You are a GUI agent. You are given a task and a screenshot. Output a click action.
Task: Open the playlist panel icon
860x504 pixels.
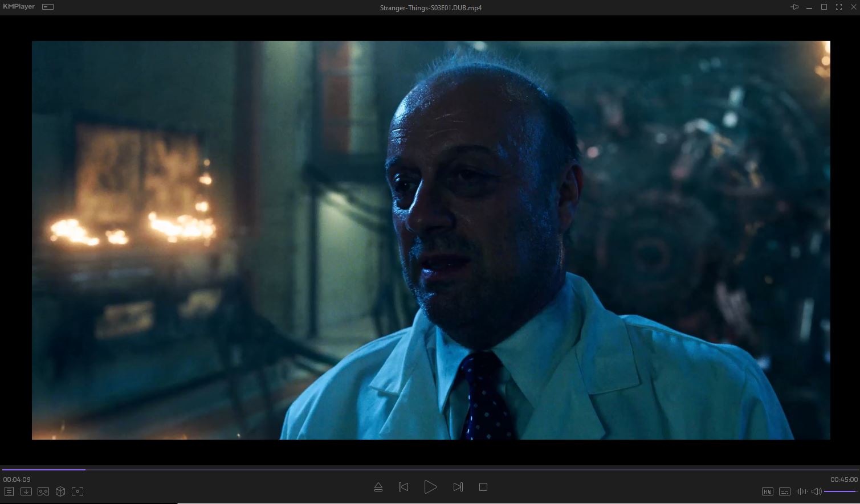pyautogui.click(x=9, y=491)
